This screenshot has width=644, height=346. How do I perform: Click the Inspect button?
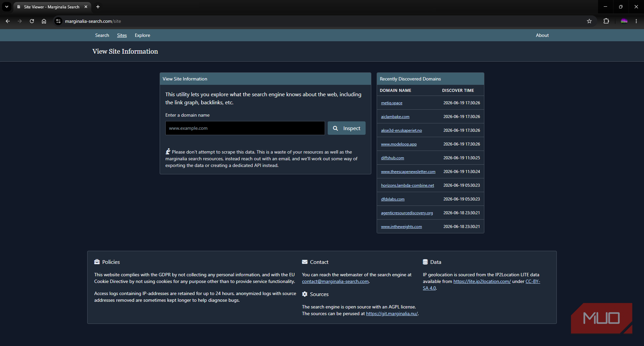tap(346, 128)
